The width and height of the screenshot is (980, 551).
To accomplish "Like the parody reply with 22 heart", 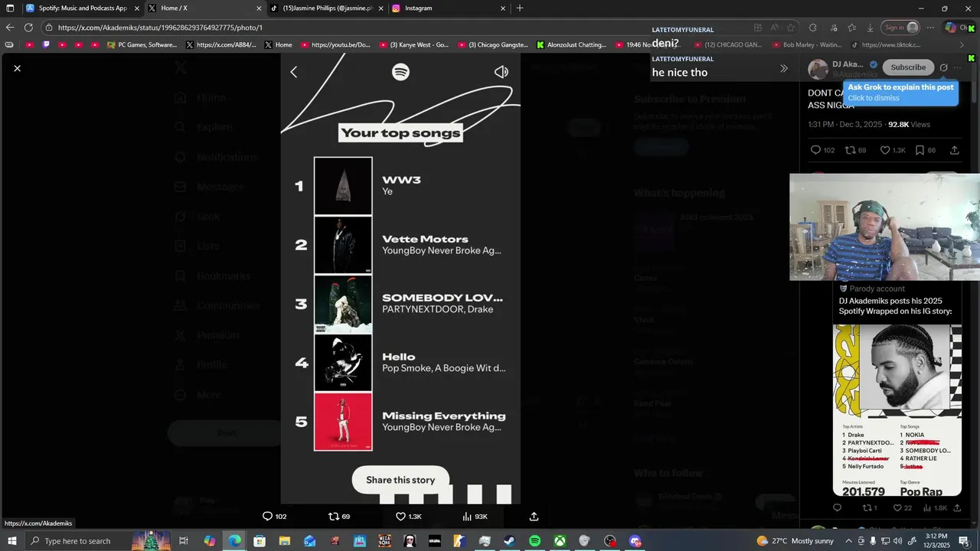I will [903, 507].
